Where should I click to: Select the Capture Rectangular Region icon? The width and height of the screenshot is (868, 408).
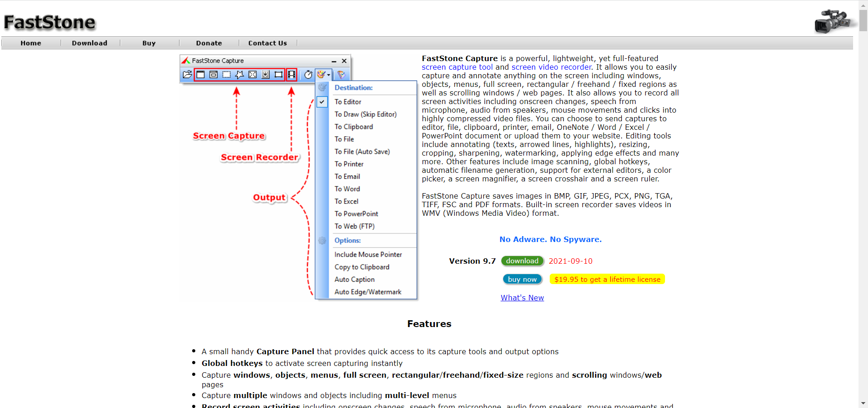226,75
